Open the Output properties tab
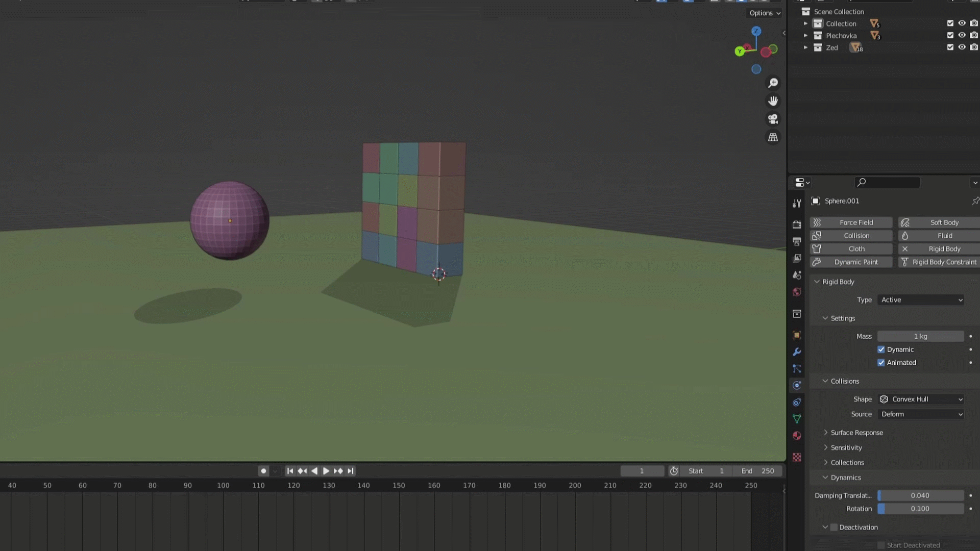The height and width of the screenshot is (551, 980). (x=797, y=241)
